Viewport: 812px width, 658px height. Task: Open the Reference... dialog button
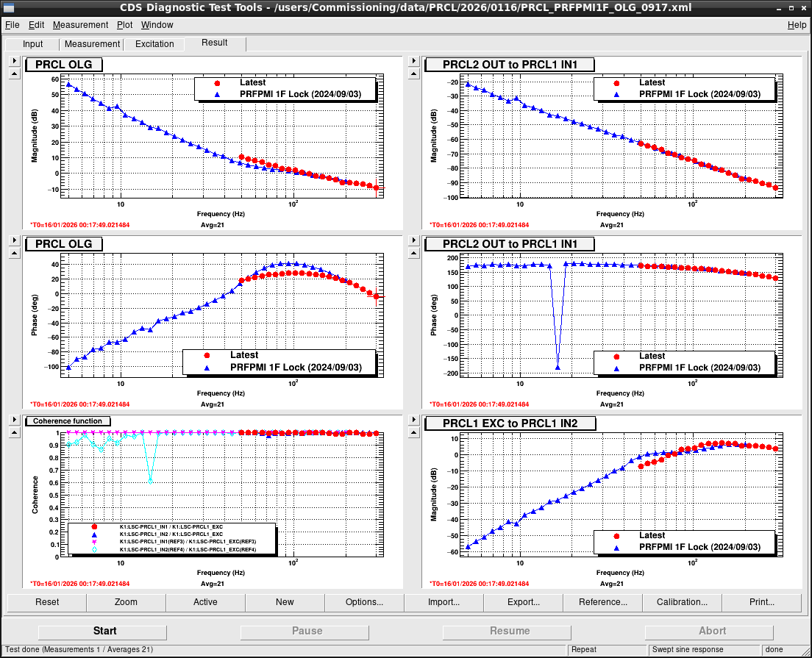(602, 602)
